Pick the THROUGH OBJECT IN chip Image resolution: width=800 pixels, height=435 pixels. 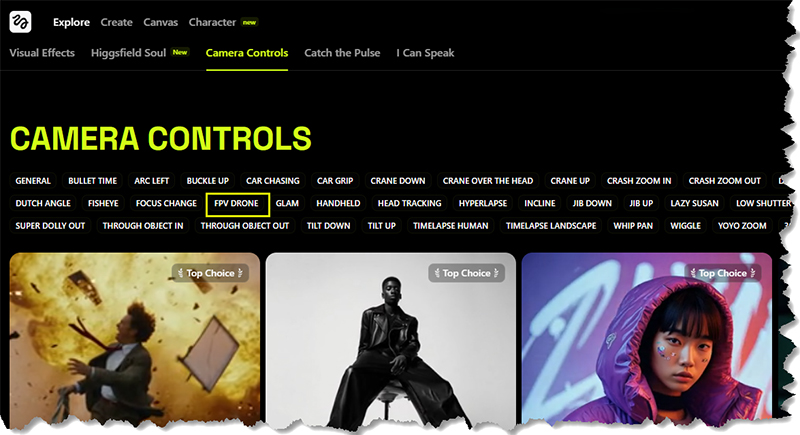click(143, 226)
